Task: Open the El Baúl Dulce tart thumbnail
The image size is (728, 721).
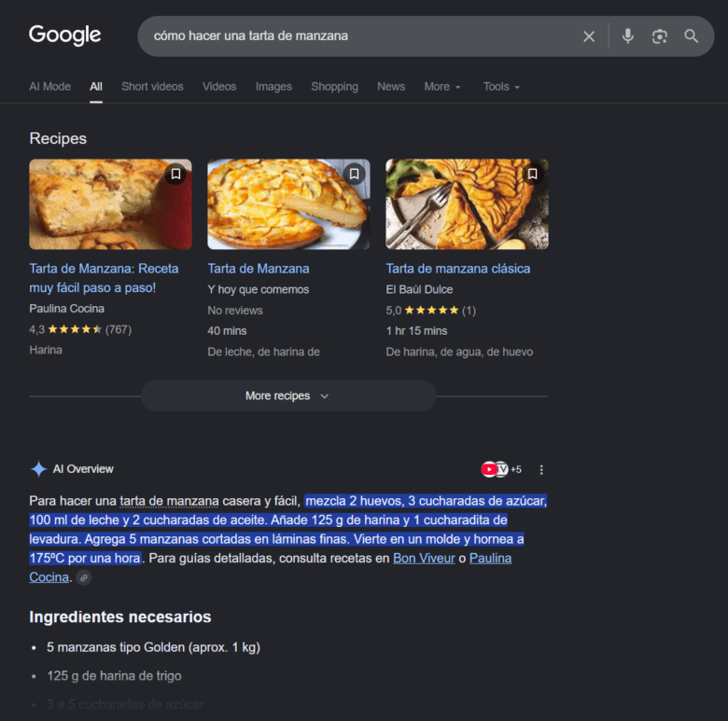Action: pyautogui.click(x=467, y=204)
